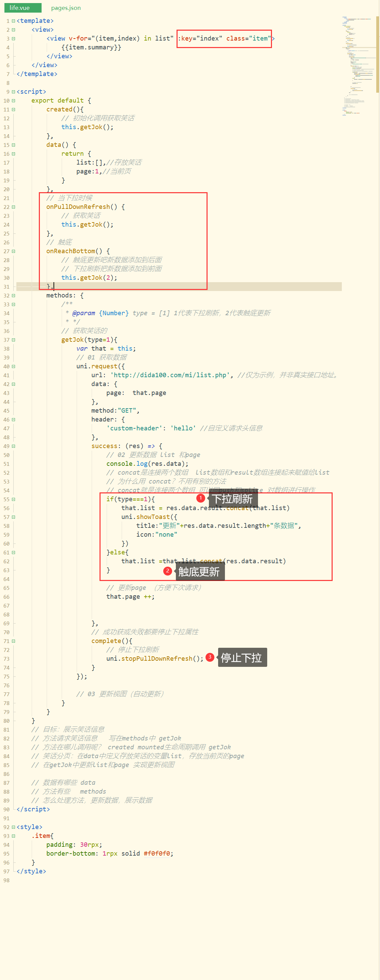The image size is (380, 980).
Task: Click 'page:1,' on line 18
Action: [x=89, y=172]
